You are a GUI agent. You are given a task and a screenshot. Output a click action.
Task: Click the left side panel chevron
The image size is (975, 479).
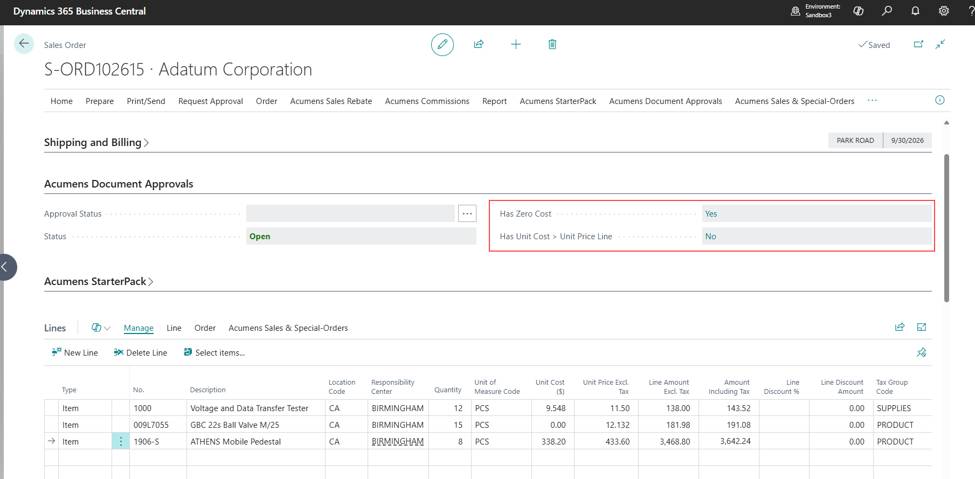coord(6,267)
